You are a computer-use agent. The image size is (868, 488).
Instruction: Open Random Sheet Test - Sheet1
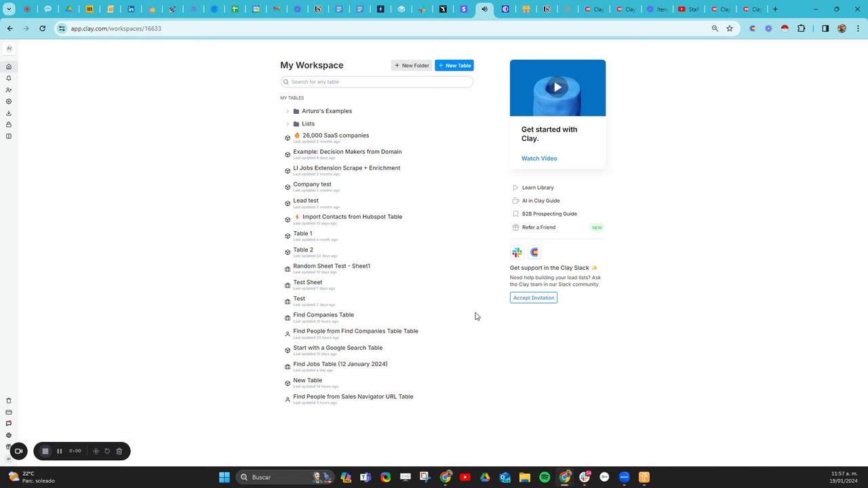[x=332, y=266]
